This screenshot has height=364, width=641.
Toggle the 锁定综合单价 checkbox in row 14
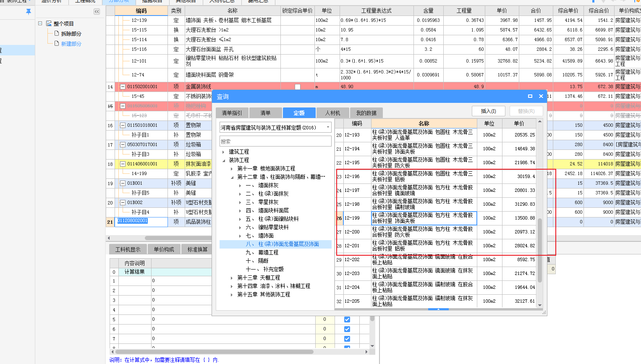[x=298, y=87]
